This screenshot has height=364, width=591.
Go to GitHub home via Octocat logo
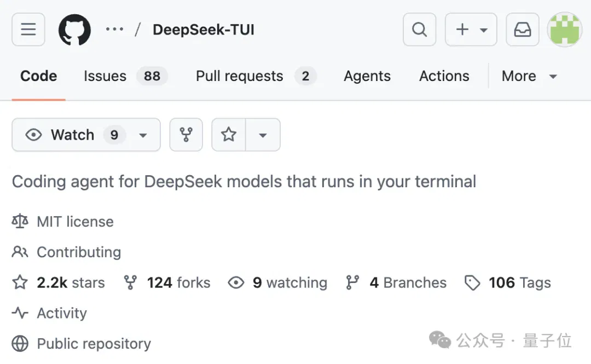click(74, 30)
